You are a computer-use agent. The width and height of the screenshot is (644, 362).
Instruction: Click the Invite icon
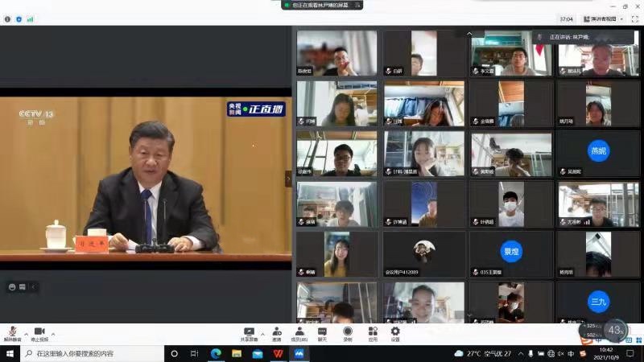tap(276, 331)
